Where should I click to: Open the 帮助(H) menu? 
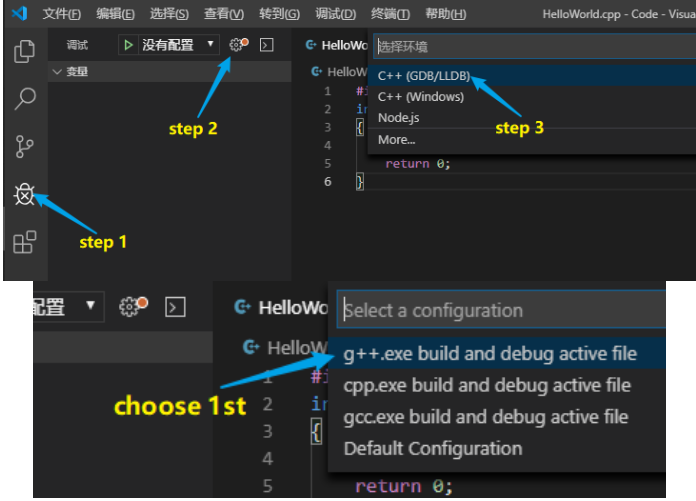(x=446, y=14)
